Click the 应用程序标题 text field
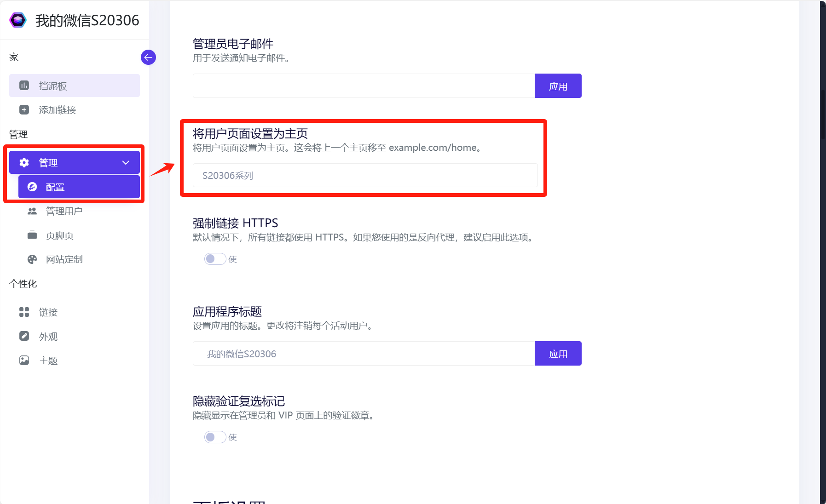Viewport: 826px width, 504px height. (x=364, y=354)
